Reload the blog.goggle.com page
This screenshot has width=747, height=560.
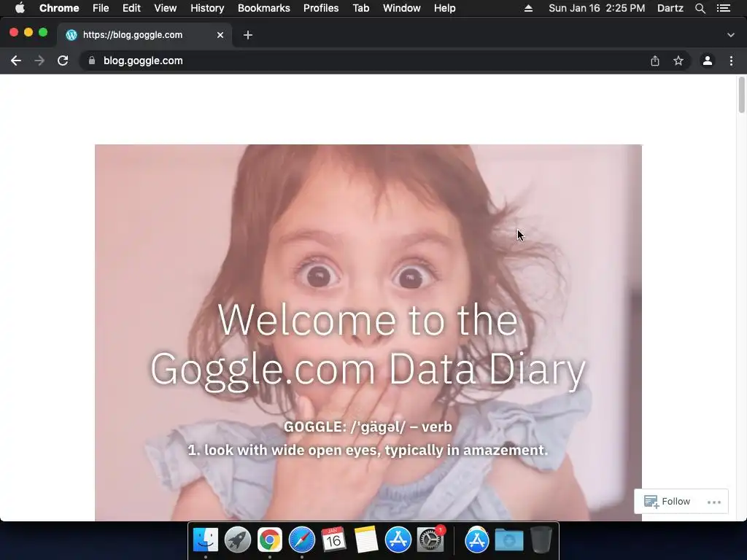point(63,61)
